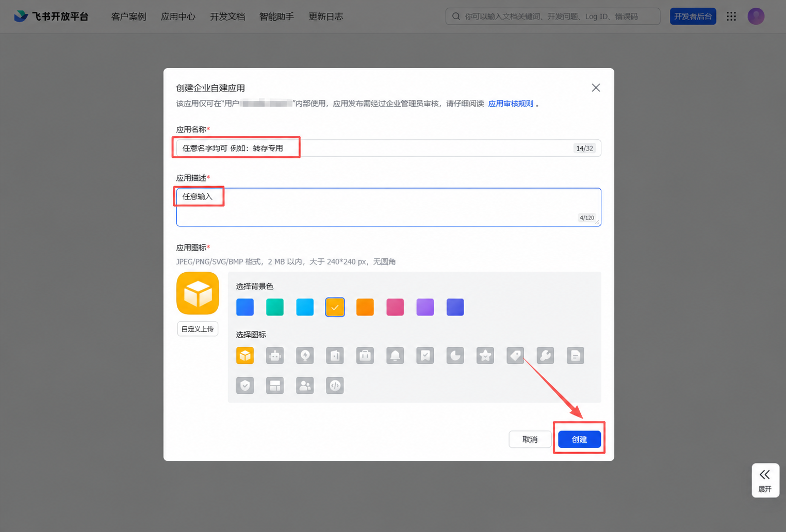Pick the star app icon

tap(485, 356)
